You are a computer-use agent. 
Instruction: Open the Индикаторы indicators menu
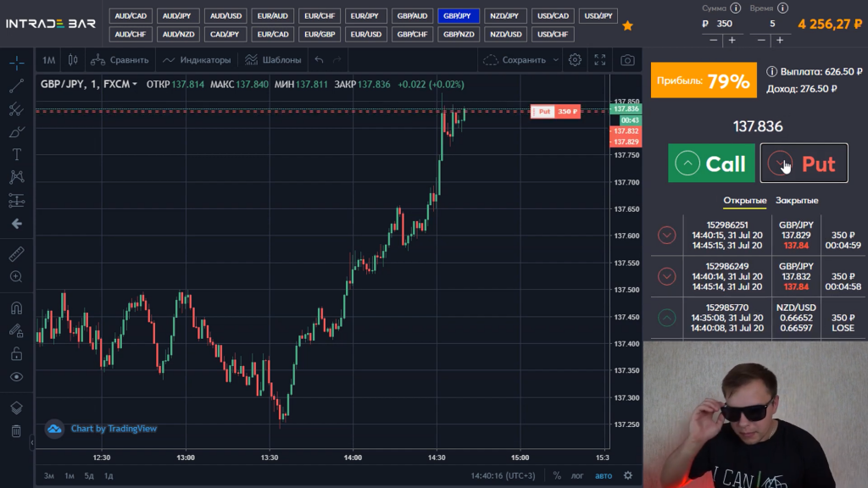[x=197, y=60]
